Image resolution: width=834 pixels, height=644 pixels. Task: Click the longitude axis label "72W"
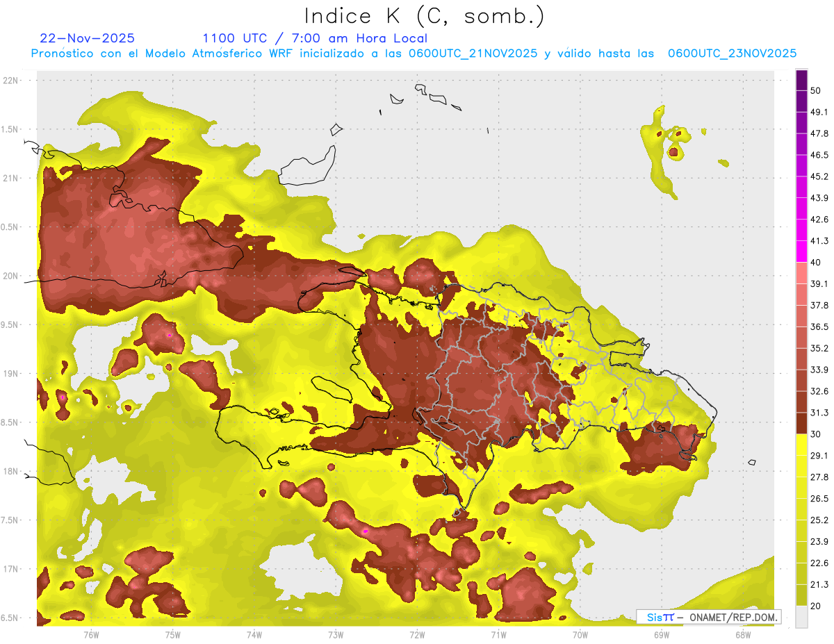417,634
